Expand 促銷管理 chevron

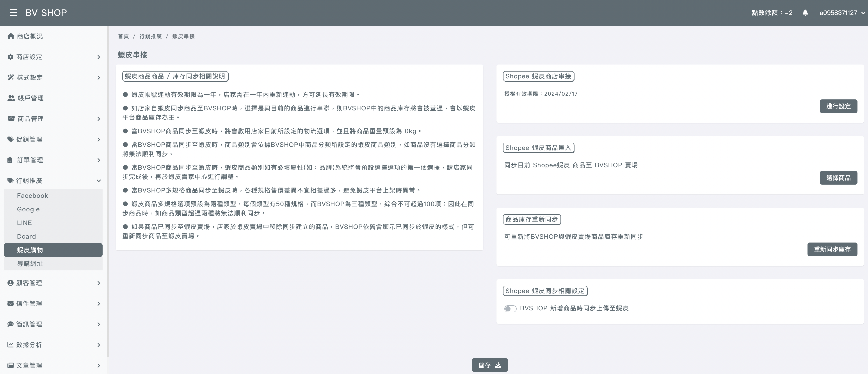tap(99, 139)
